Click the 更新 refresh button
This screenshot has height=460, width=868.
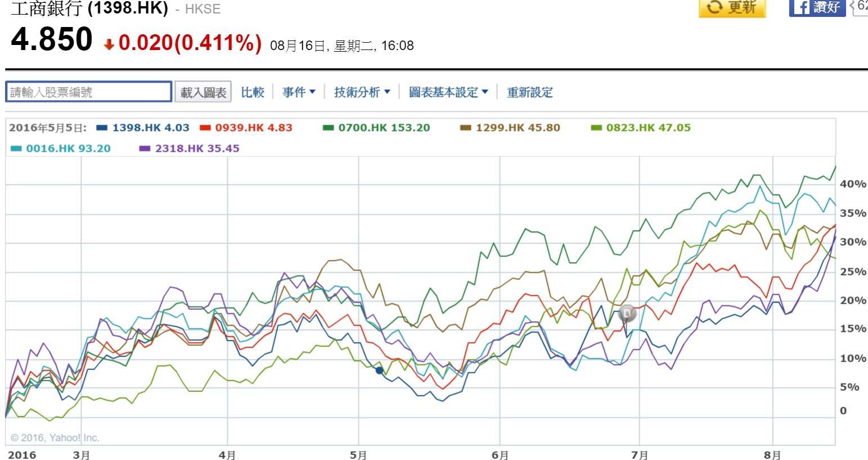point(732,8)
